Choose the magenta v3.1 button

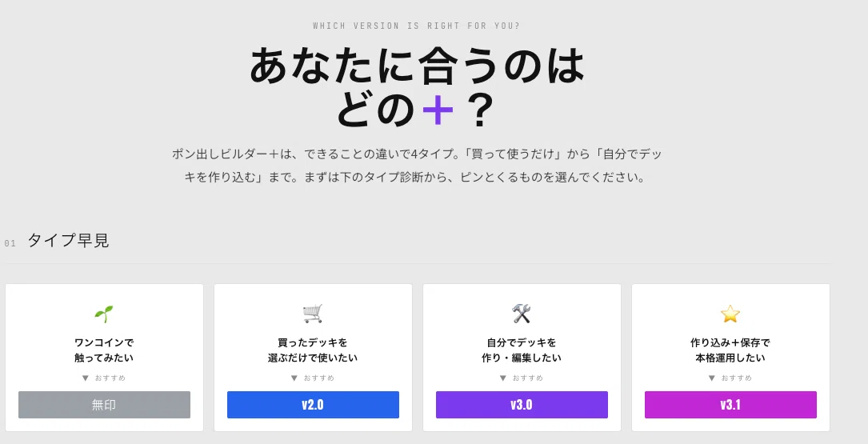(x=730, y=405)
